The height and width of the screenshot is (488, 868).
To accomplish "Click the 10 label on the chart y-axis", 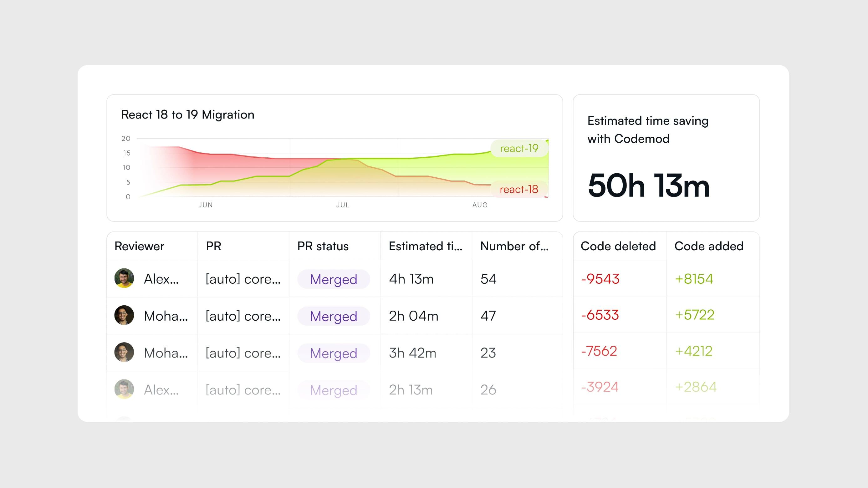I will coord(126,167).
